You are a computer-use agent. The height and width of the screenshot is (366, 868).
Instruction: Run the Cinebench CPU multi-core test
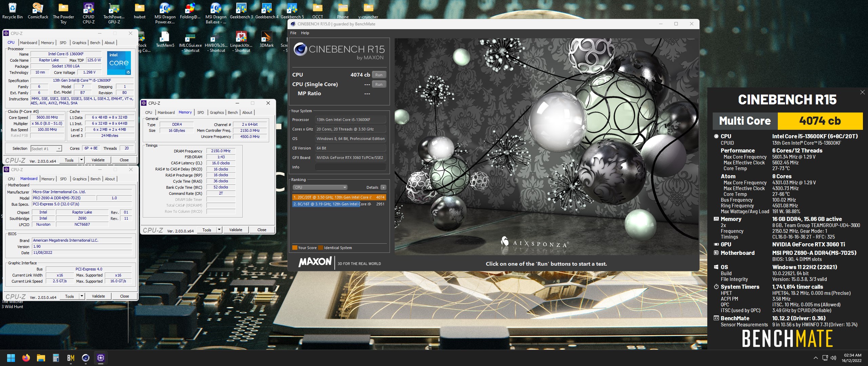(x=379, y=75)
